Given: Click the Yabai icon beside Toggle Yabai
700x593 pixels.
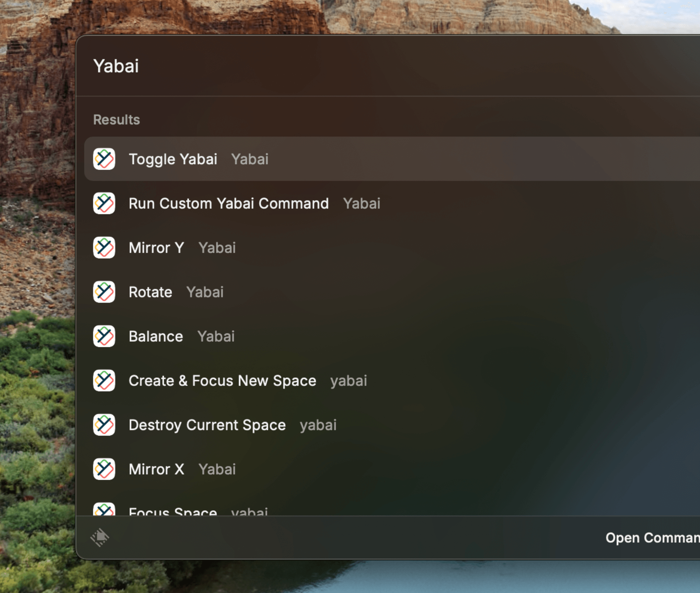Looking at the screenshot, I should pos(104,159).
